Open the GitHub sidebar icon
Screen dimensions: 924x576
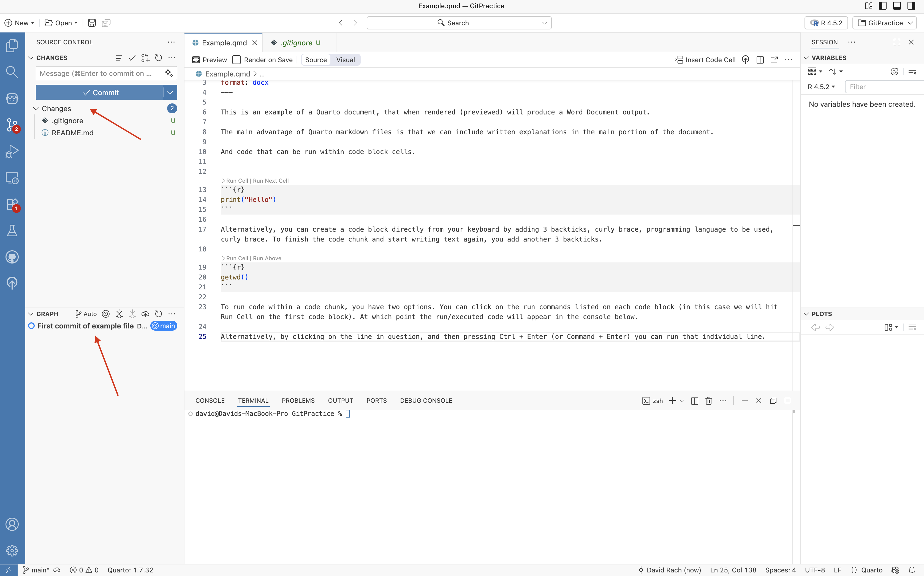pos(12,257)
